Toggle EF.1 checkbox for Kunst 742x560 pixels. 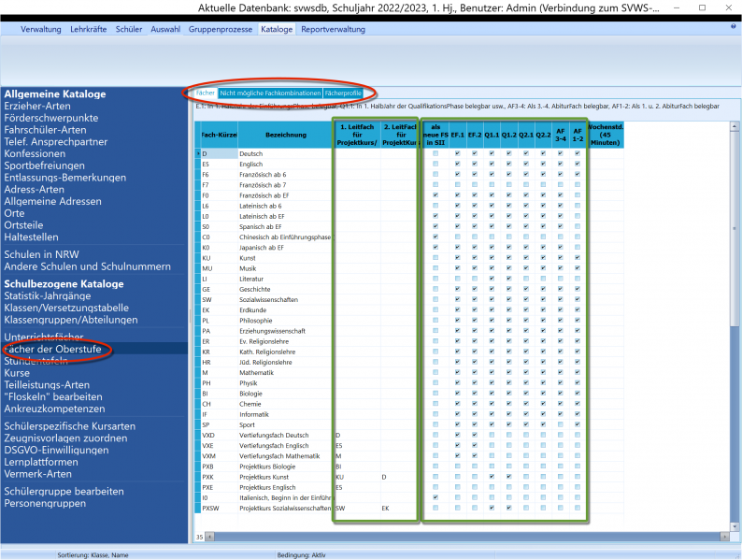click(x=457, y=258)
